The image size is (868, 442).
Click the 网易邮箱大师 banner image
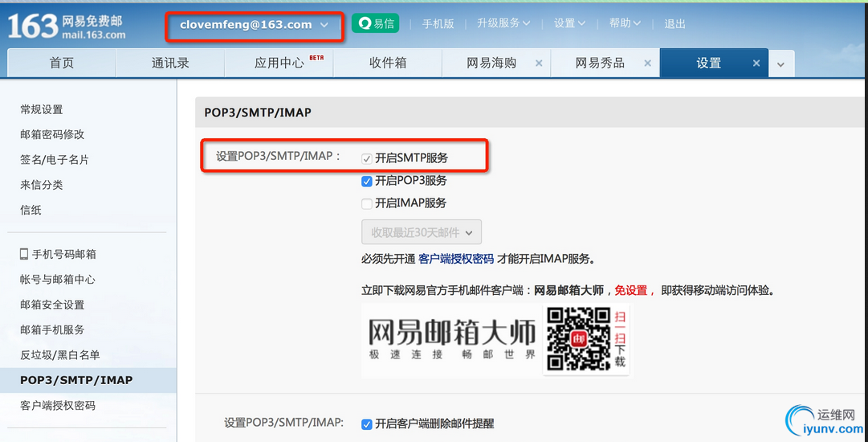tap(452, 340)
